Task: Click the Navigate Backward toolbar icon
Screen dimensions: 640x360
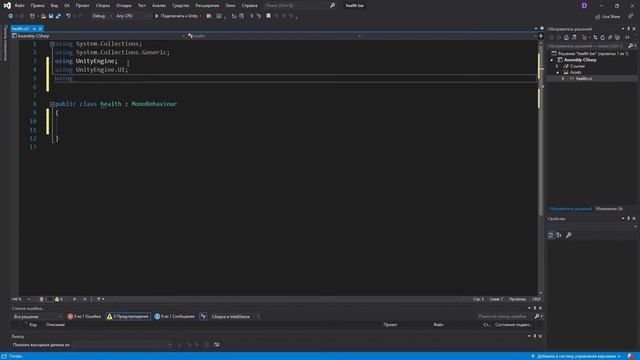Action: coord(10,16)
